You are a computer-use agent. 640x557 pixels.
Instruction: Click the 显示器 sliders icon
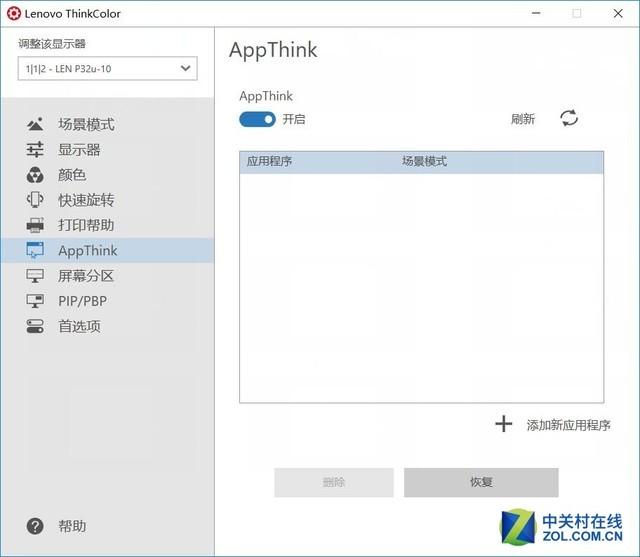(35, 149)
